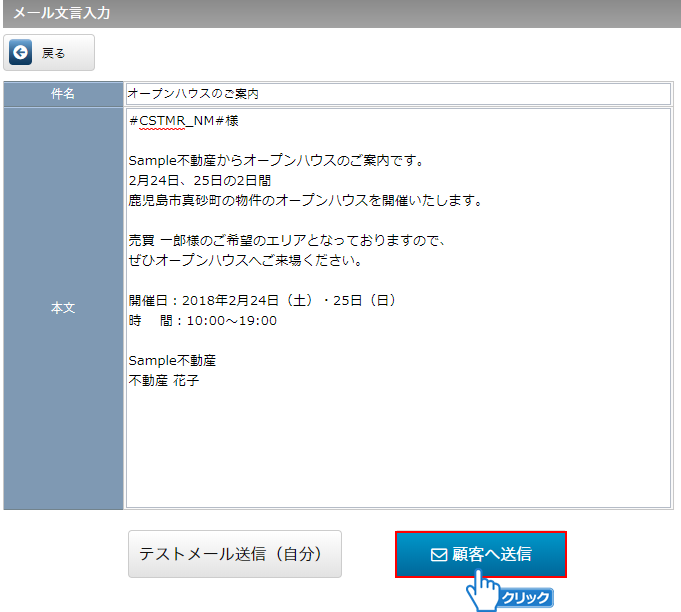681x612 pixels.
Task: Click the 不動産 花子 signature line
Action: click(164, 381)
